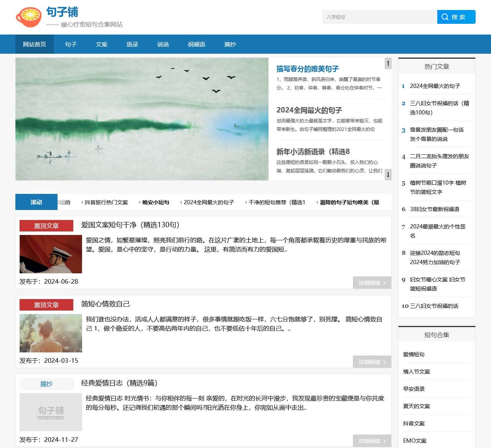491x448 pixels.
Task: Click scrolling link 晚安小短句
Action: pos(156,202)
